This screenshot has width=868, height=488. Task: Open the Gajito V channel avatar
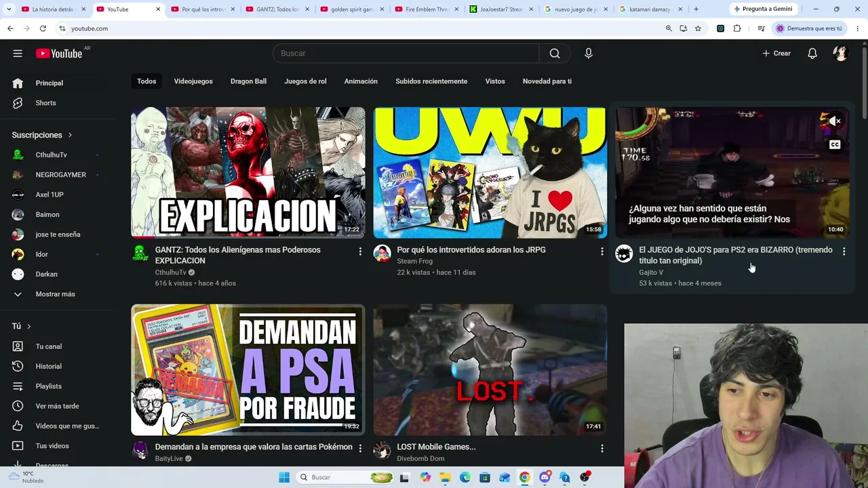(x=624, y=253)
